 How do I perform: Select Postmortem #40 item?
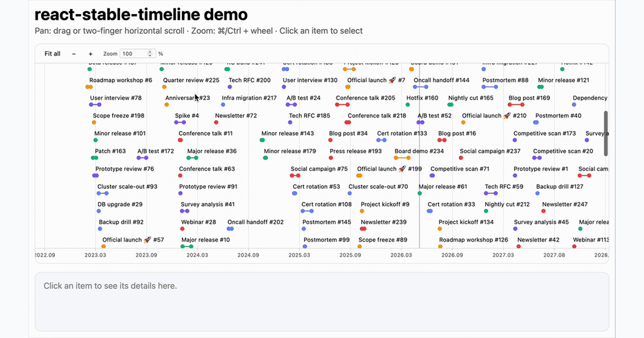pos(558,115)
